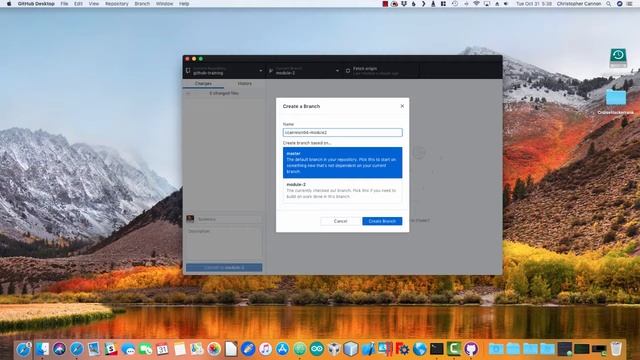Screen dimensions: 640x360
Task: Open Maps from the Dock
Action: pyautogui.click(x=197, y=349)
